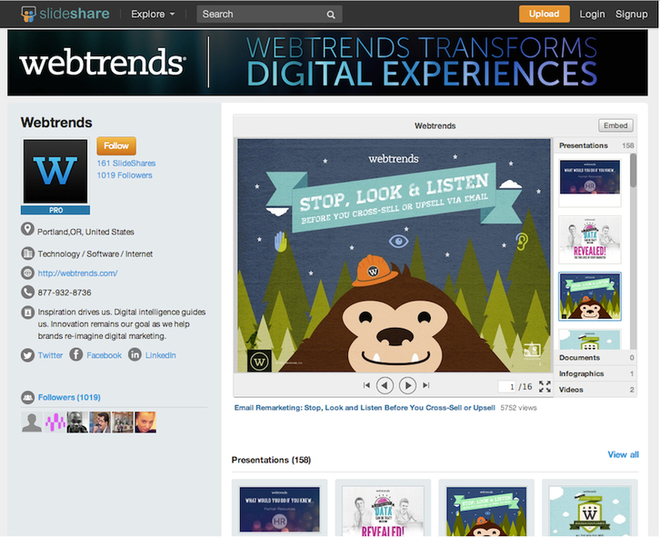Click the slide number input box
660x537 pixels.
508,386
